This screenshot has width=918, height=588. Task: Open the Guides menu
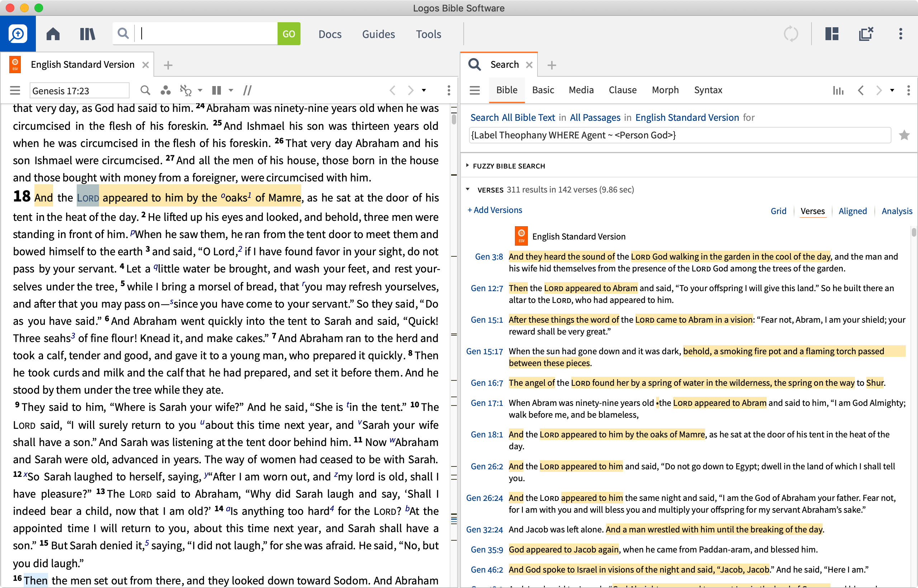(378, 34)
